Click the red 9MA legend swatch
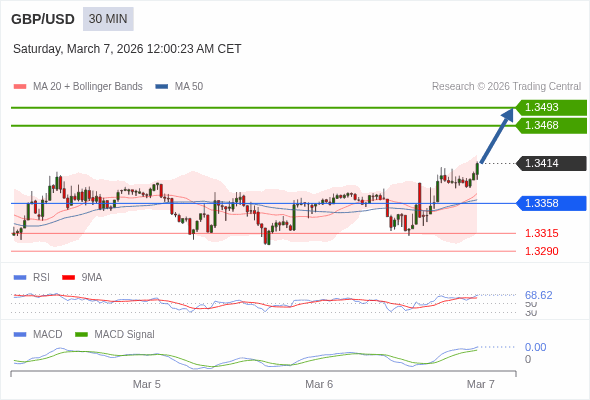590x400 pixels. click(x=68, y=278)
